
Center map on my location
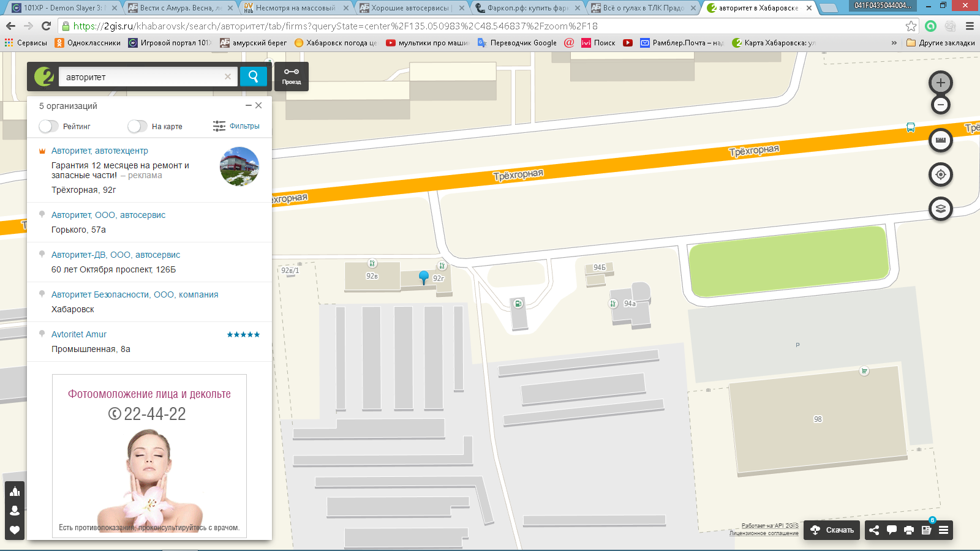click(940, 174)
